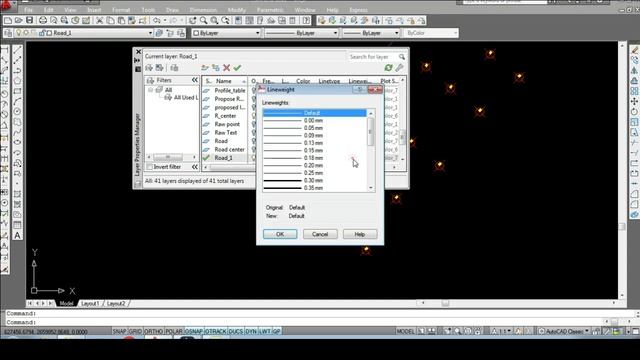The height and width of the screenshot is (360, 640).
Task: Click the Cut scissors icon
Action: tap(99, 20)
